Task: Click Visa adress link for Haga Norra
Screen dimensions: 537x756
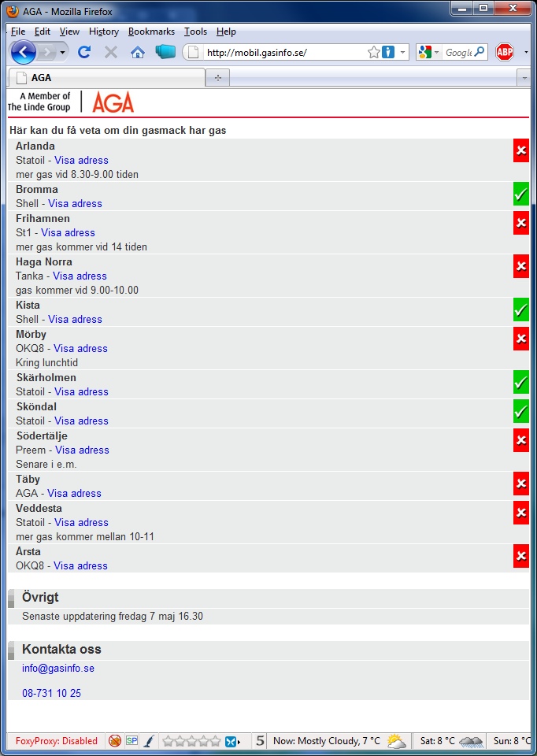Action: [x=80, y=276]
